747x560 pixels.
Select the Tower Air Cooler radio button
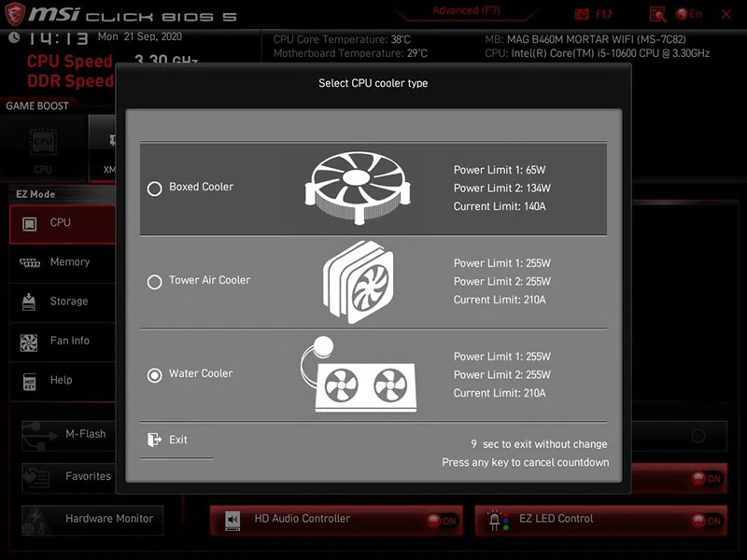(154, 282)
